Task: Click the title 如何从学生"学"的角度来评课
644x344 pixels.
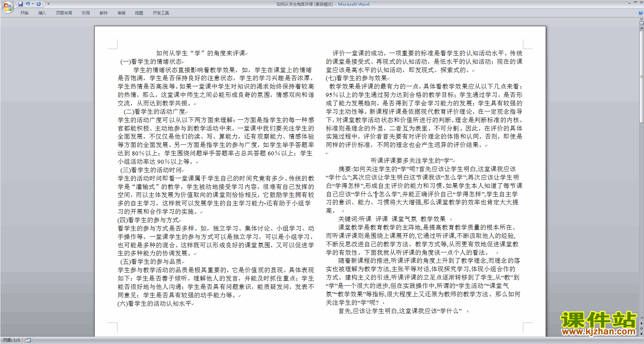Action: [201, 53]
